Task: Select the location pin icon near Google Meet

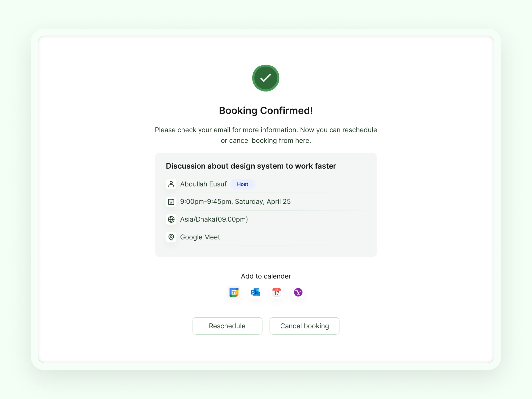Action: pyautogui.click(x=171, y=237)
